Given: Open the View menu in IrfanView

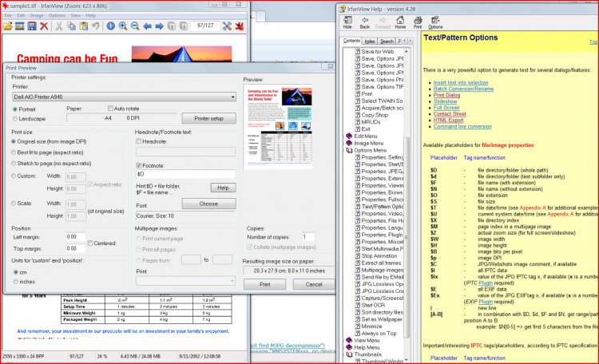Looking at the screenshot, I should click(x=75, y=16).
